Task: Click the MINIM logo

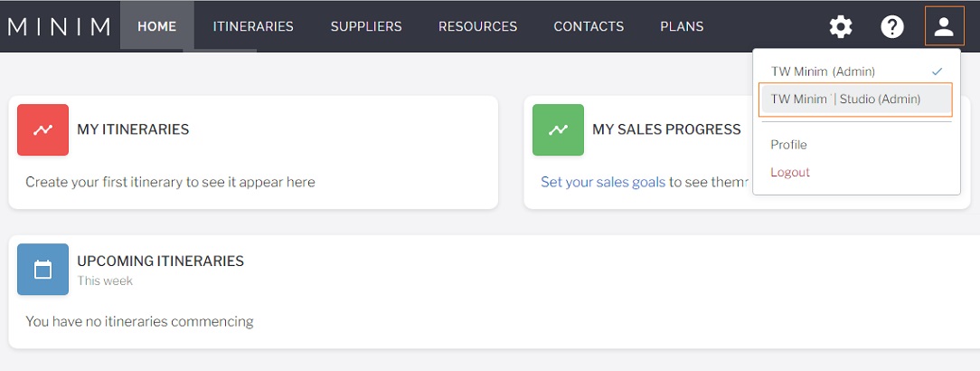Action: point(60,27)
